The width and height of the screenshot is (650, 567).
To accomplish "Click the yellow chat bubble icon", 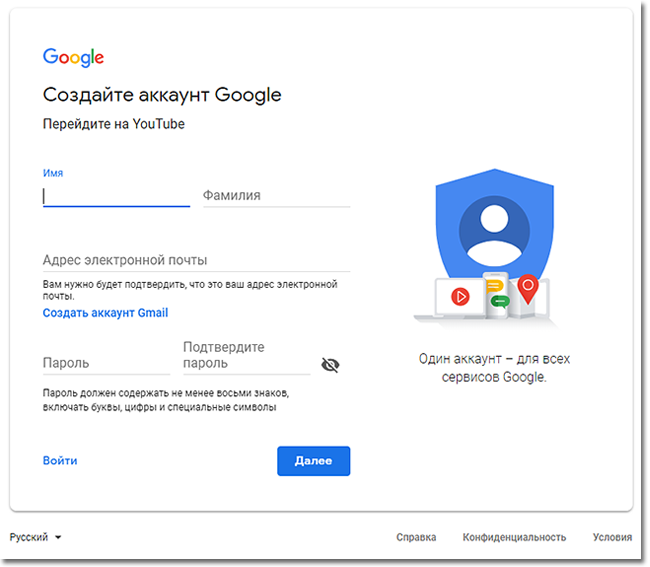I will click(x=494, y=286).
